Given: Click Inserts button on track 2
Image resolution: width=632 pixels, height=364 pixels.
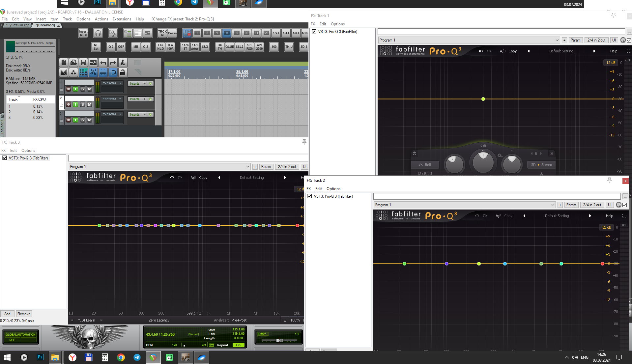Looking at the screenshot, I should pos(137,99).
